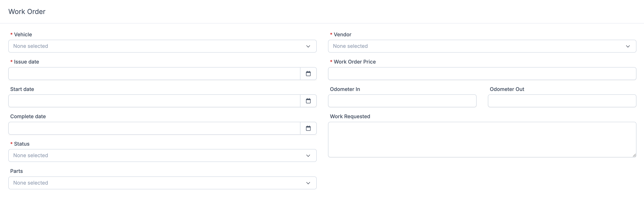Open the Issue date calendar picker
Screen dimensions: 644x202
click(308, 74)
